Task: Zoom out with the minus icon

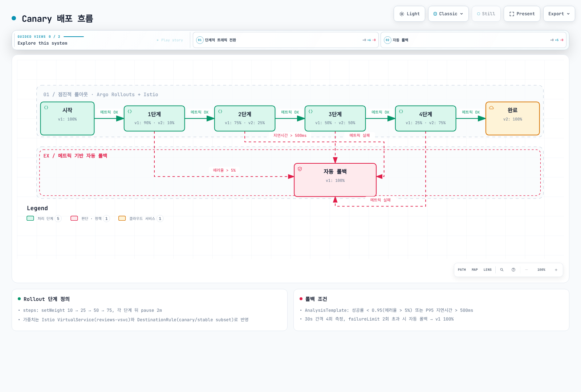Action: (x=527, y=270)
